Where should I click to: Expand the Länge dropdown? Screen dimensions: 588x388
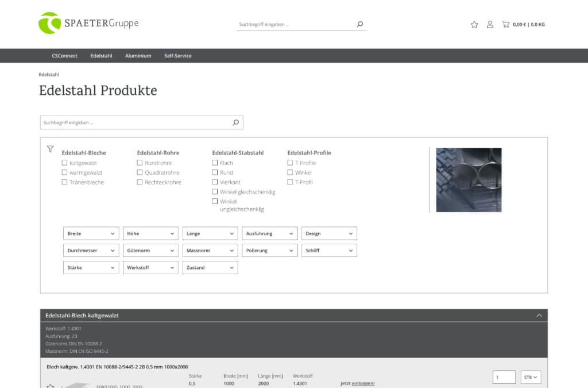210,233
